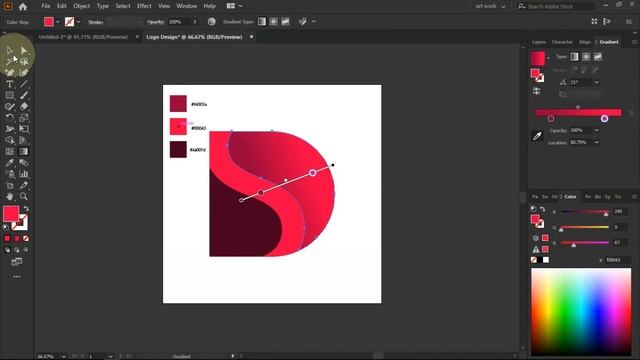Choose the Lasso tool
The height and width of the screenshot is (360, 640).
[x=24, y=62]
